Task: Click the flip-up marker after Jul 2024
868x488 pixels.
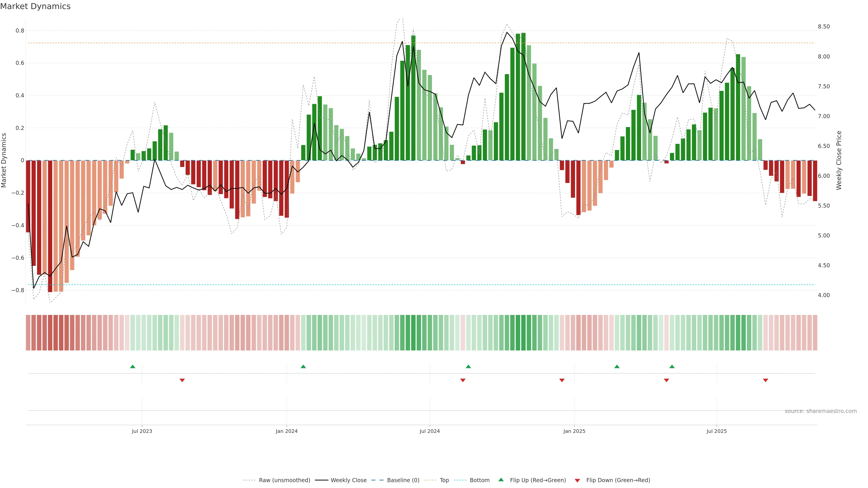Action: pos(468,366)
